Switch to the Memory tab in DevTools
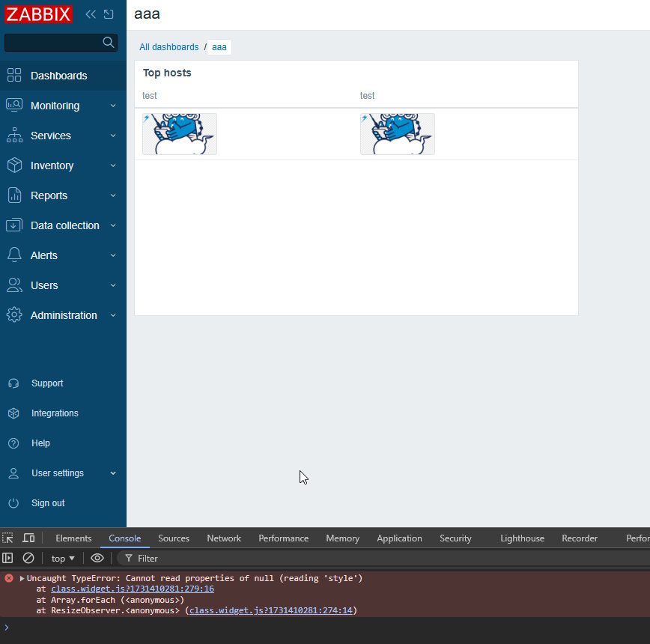This screenshot has height=644, width=650. (x=342, y=538)
